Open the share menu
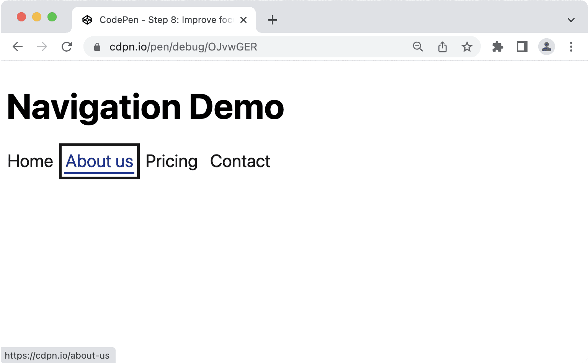Screen dimensions: 588x364 [443, 46]
